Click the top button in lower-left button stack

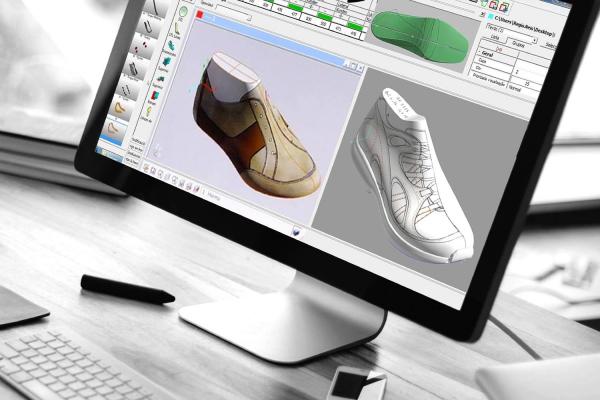coord(139,140)
